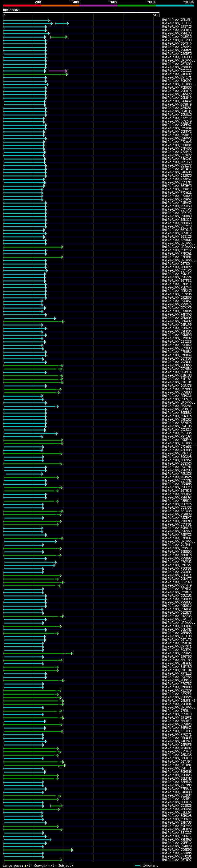Image resolution: width=197 pixels, height=868 pixels.
Task: Select the UniRef100_C5YMB0 label
Action: tap(177, 369)
